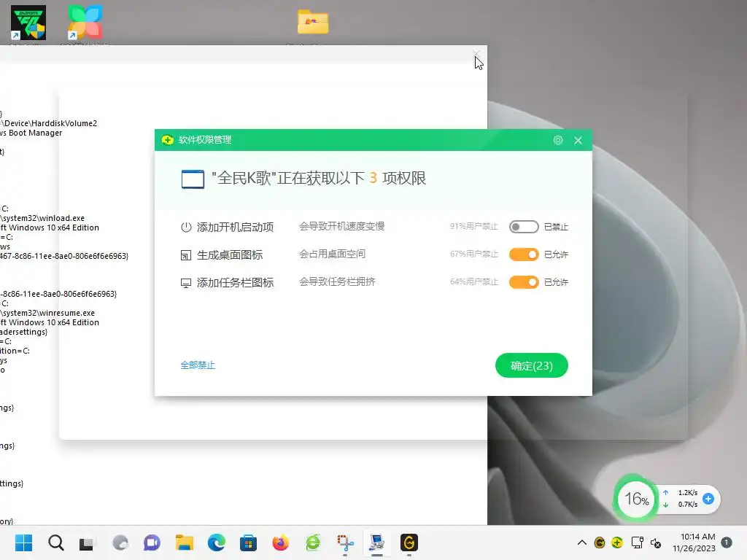Launch Firefox from the taskbar

pos(281,542)
